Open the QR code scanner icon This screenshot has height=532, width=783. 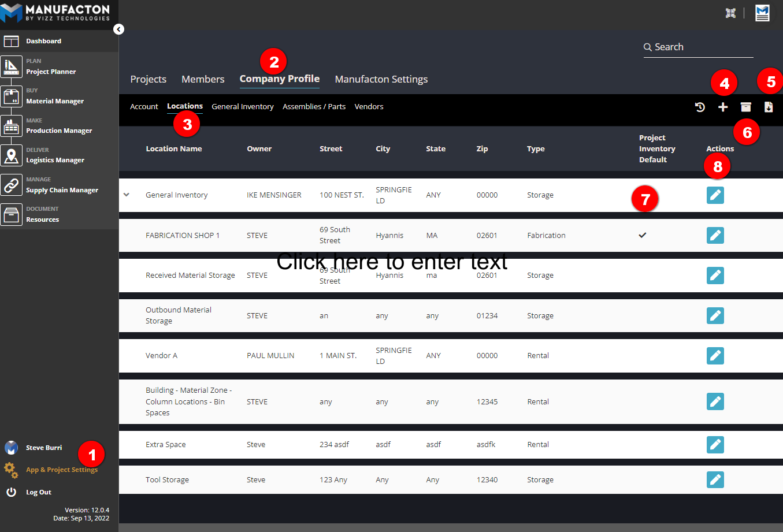[x=730, y=13]
